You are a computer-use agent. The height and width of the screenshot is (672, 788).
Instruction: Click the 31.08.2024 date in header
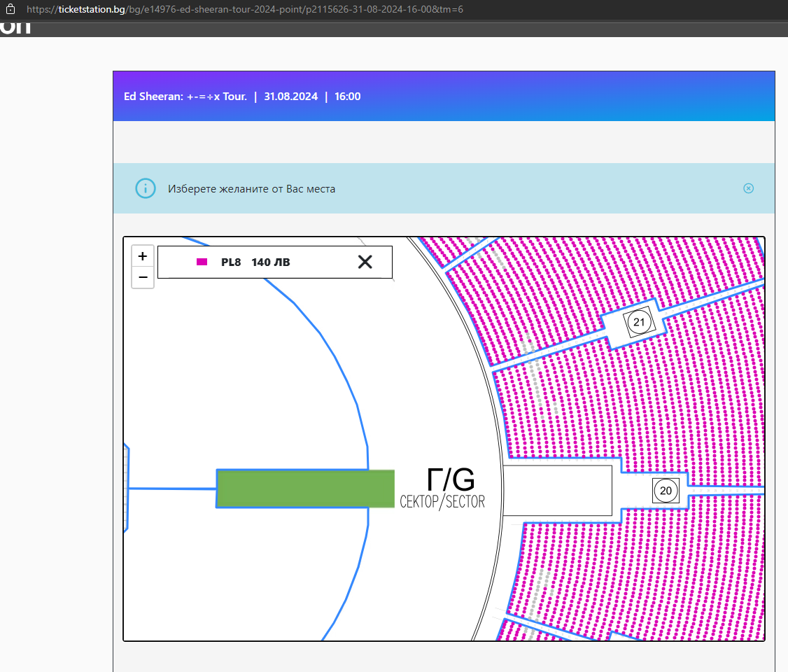[x=290, y=97]
